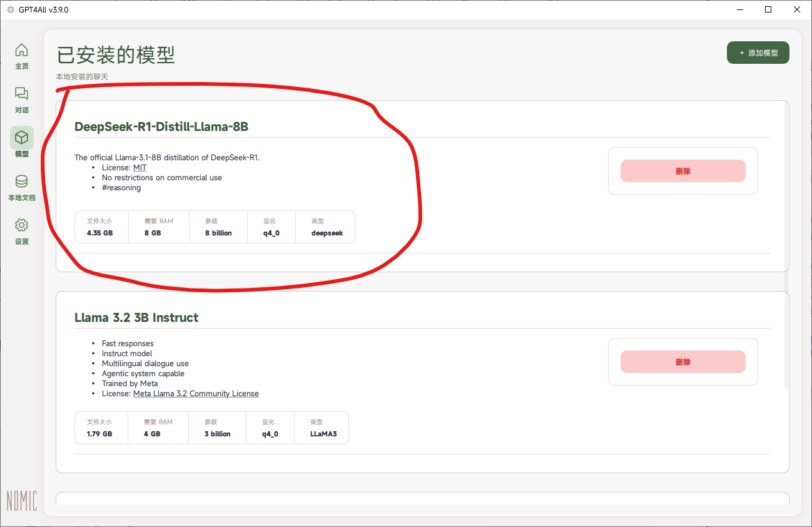812x527 pixels.
Task: Click the No restrictions on commercial use line
Action: point(162,178)
